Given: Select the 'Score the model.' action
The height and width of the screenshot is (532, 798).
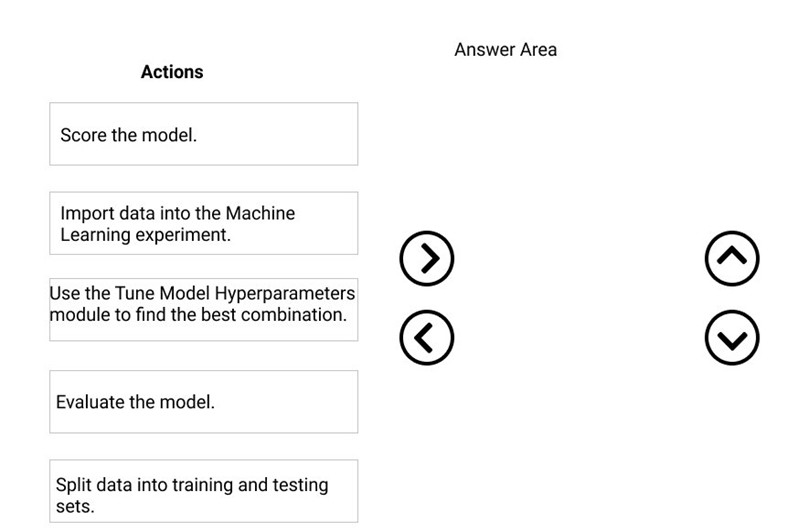Looking at the screenshot, I should tap(204, 134).
